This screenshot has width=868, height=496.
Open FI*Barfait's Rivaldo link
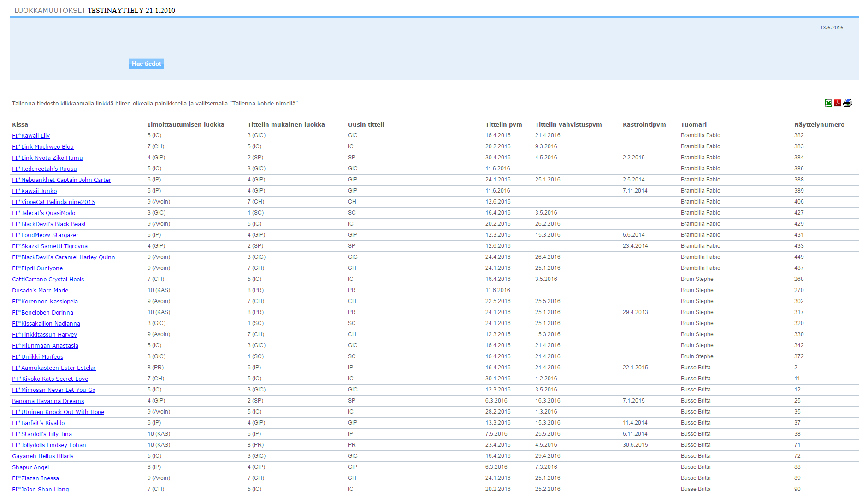(x=38, y=423)
